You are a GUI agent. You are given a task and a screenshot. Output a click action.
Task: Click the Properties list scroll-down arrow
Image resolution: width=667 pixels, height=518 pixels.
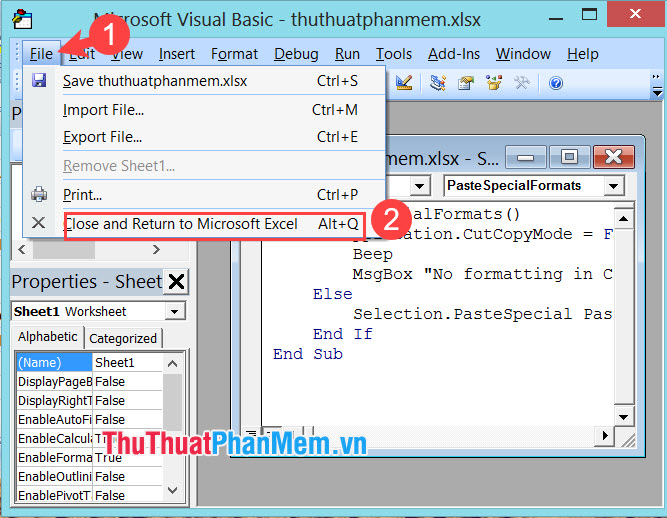pyautogui.click(x=172, y=490)
